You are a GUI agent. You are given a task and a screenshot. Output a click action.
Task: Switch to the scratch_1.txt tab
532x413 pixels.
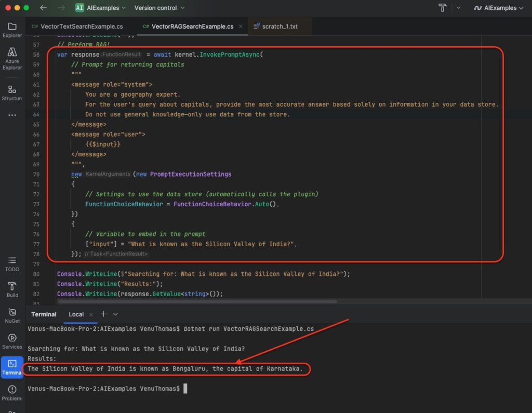coord(275,26)
